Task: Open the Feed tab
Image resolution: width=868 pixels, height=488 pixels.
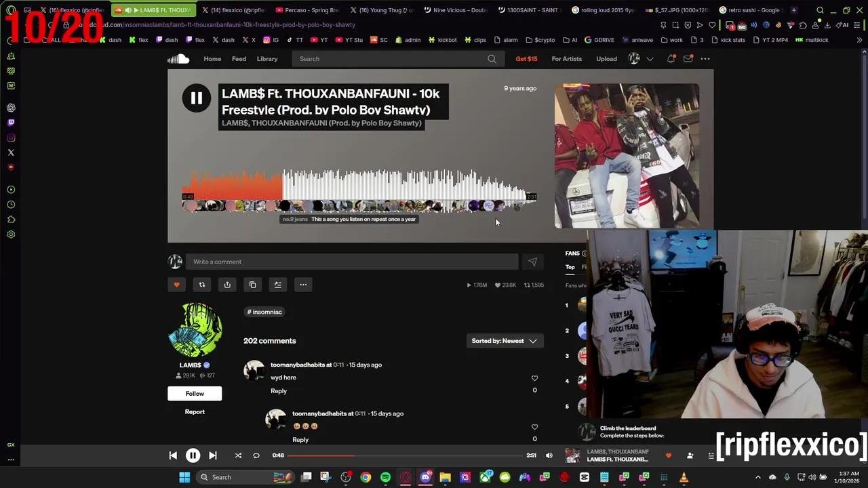Action: (x=239, y=59)
